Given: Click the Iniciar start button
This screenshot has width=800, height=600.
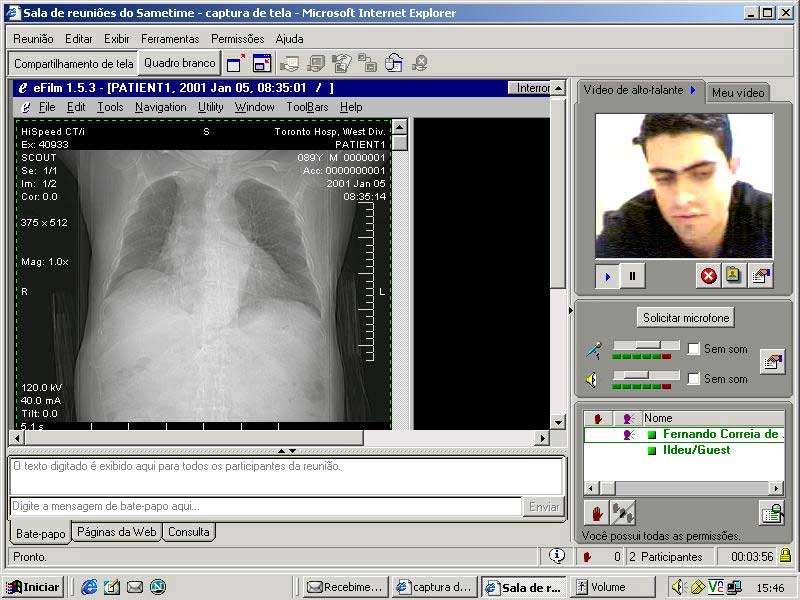Looking at the screenshot, I should (34, 587).
